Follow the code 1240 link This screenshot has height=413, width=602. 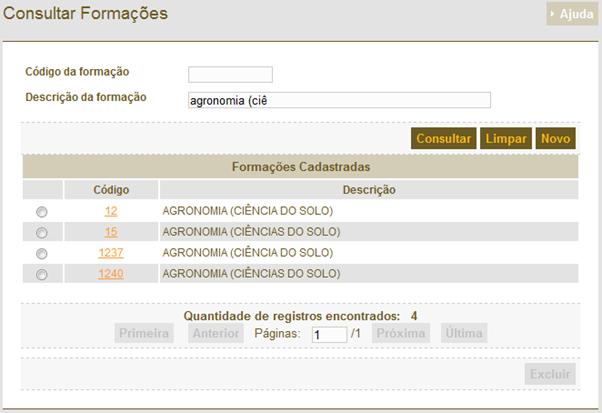point(111,274)
